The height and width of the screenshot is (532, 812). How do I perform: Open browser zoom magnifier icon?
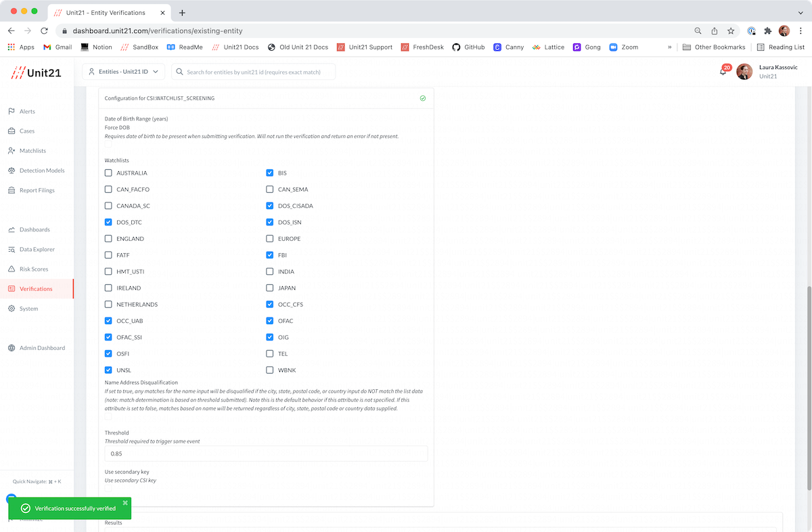tap(698, 30)
